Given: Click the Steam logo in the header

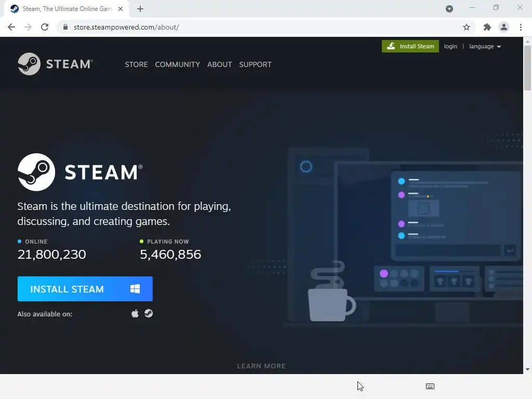Looking at the screenshot, I should coord(55,64).
